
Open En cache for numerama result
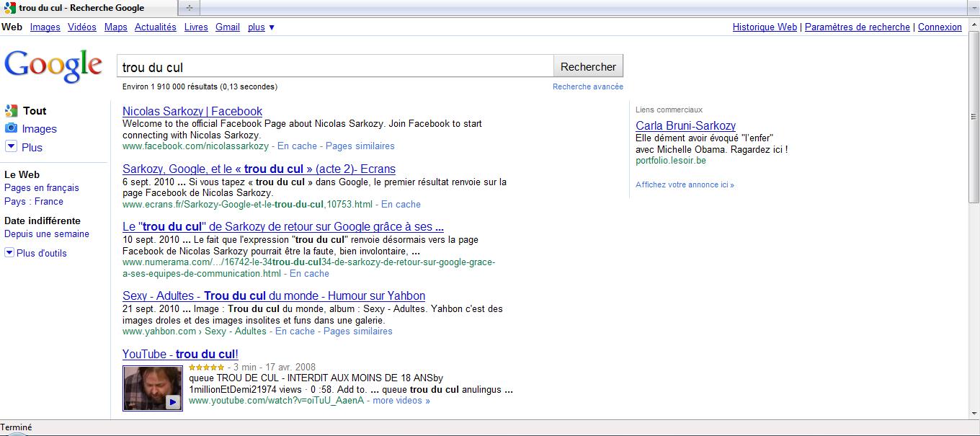309,273
